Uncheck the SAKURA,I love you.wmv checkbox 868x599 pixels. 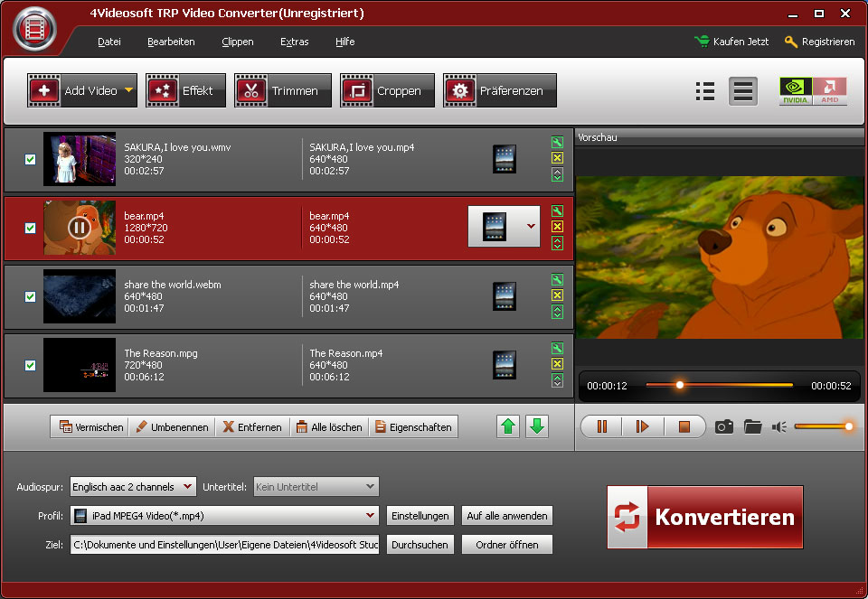[30, 159]
